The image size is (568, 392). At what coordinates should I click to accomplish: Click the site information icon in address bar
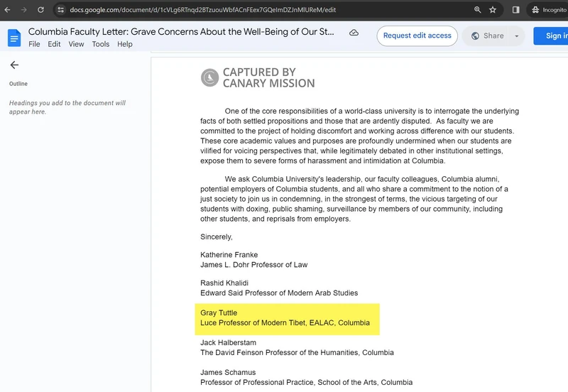click(60, 10)
